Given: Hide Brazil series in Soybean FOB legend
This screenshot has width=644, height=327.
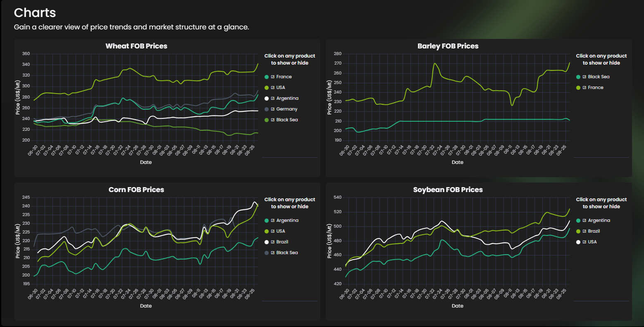Looking at the screenshot, I should (x=584, y=231).
